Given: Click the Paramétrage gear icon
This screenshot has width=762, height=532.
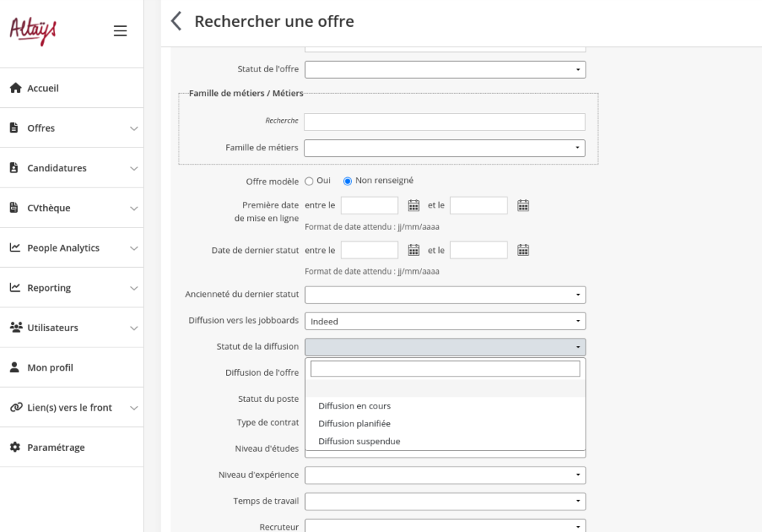Looking at the screenshot, I should coord(15,447).
